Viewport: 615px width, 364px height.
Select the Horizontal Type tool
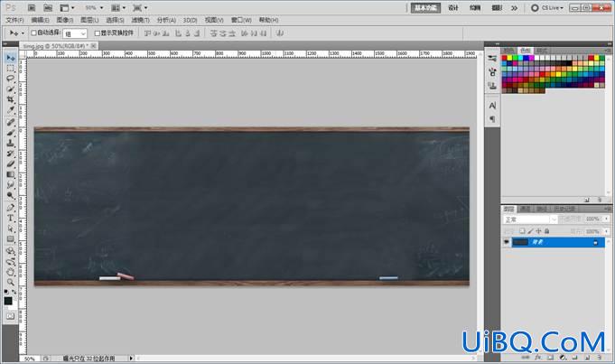[x=11, y=218]
